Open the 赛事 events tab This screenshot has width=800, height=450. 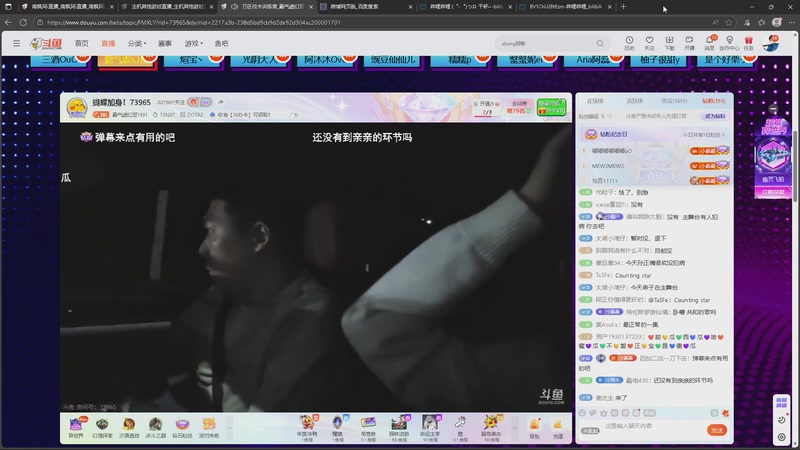(x=165, y=43)
